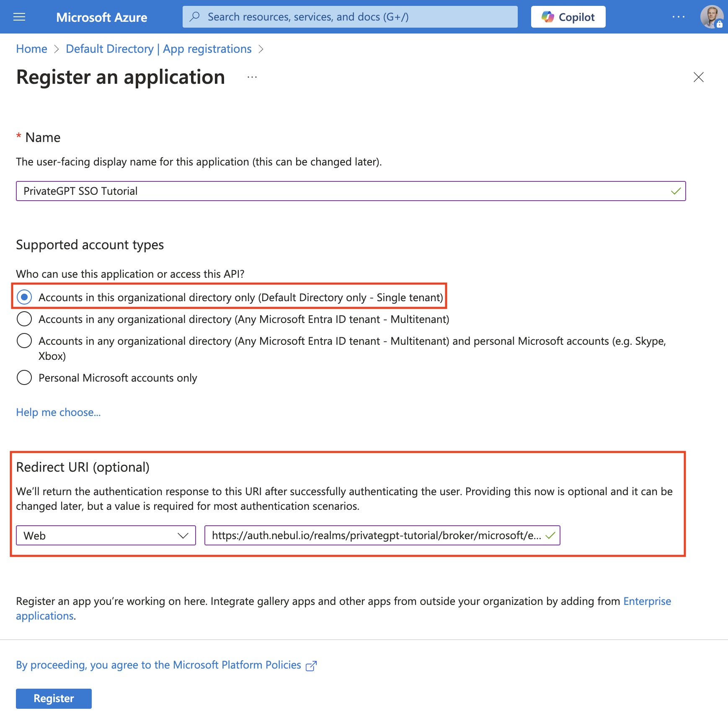This screenshot has width=728, height=718.
Task: Click the Microsoft Azure logo text
Action: 101,17
